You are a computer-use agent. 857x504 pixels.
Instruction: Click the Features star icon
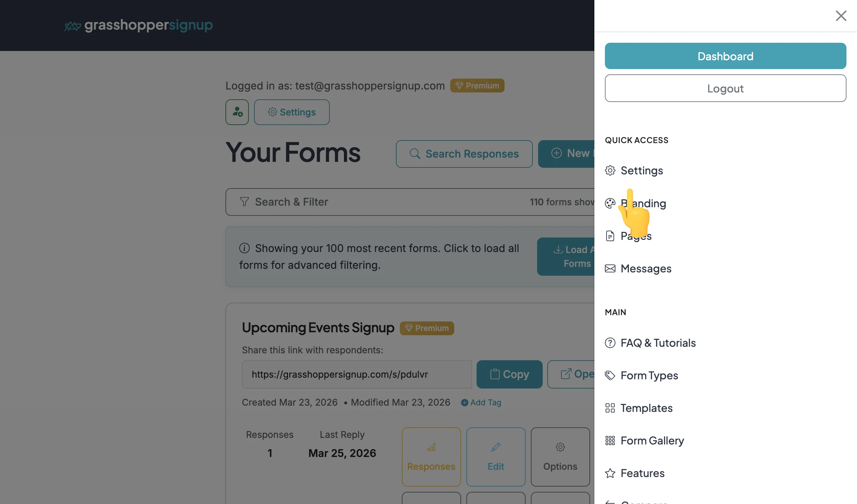point(610,473)
